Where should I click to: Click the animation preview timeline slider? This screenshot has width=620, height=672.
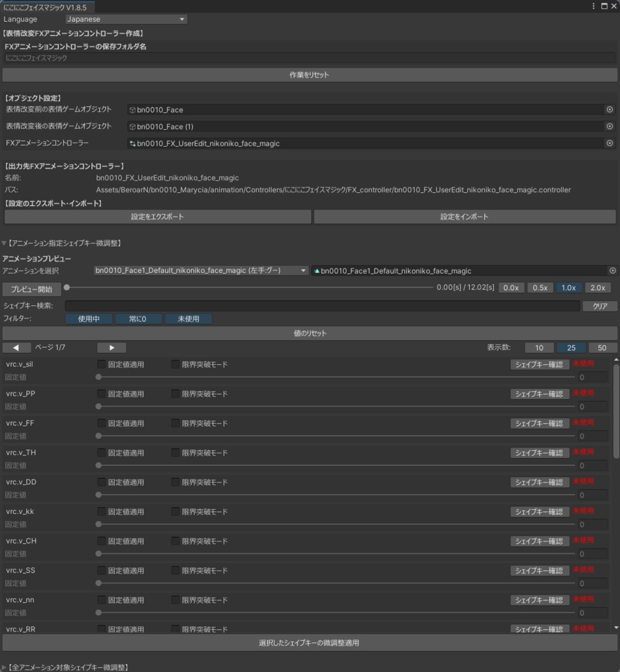[x=249, y=287]
